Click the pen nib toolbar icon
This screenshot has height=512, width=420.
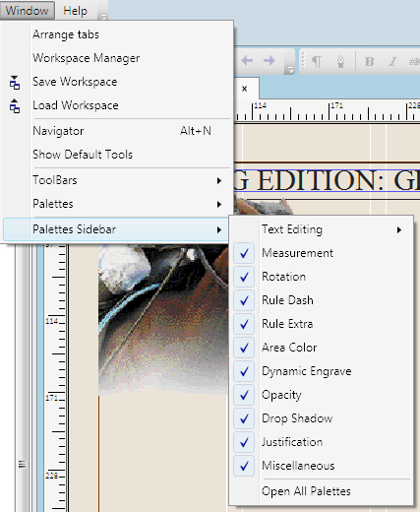tap(340, 61)
